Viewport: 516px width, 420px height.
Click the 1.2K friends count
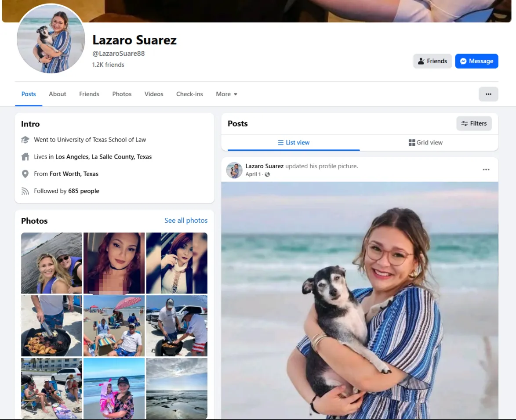point(108,65)
